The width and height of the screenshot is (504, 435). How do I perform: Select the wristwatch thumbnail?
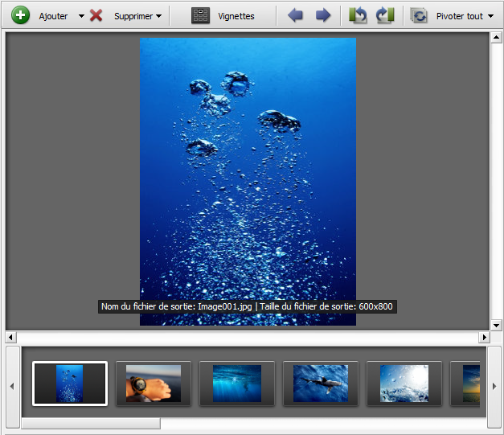point(153,384)
